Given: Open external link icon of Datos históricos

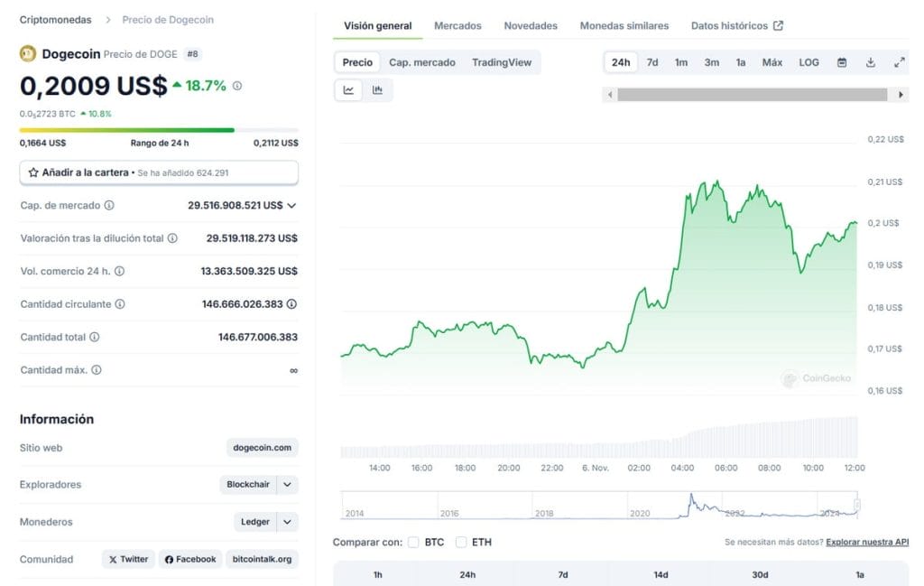Looking at the screenshot, I should point(779,26).
